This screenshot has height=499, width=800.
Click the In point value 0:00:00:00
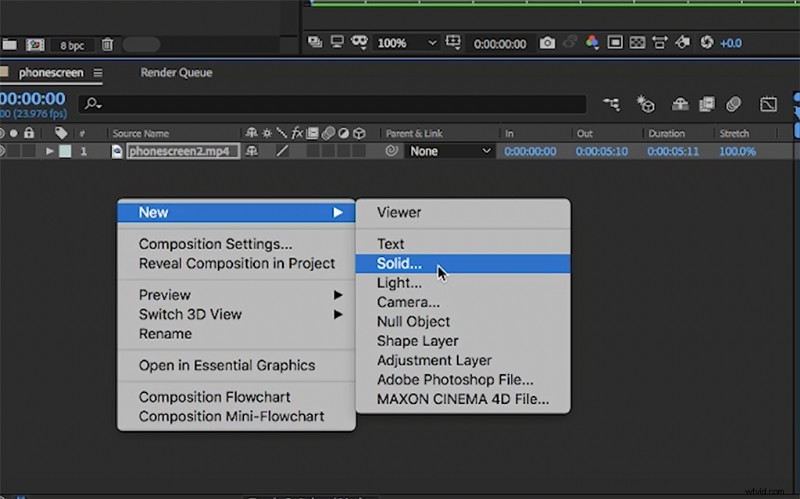click(530, 151)
